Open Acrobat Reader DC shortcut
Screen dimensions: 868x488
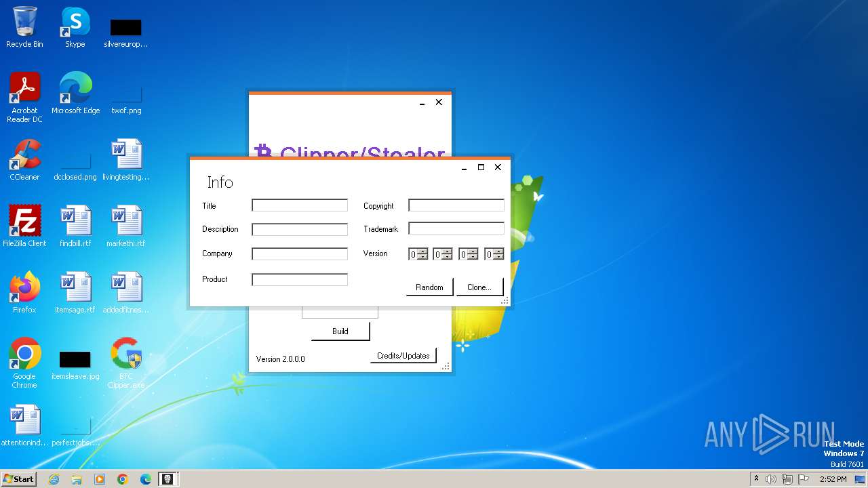point(24,98)
